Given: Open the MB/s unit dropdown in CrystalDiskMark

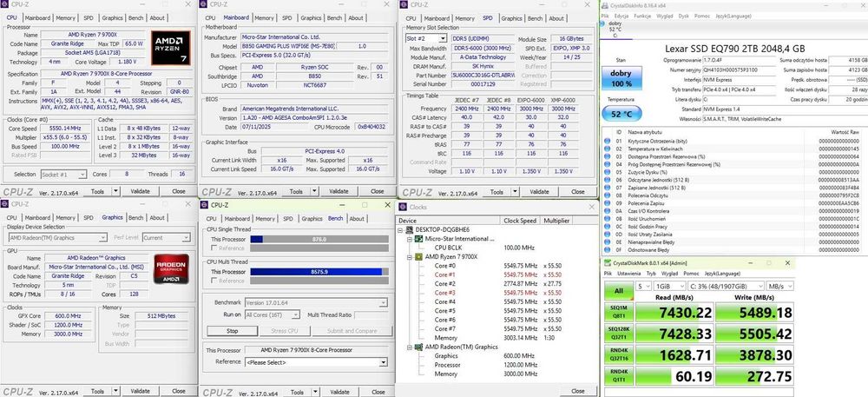Looking at the screenshot, I should [x=779, y=287].
